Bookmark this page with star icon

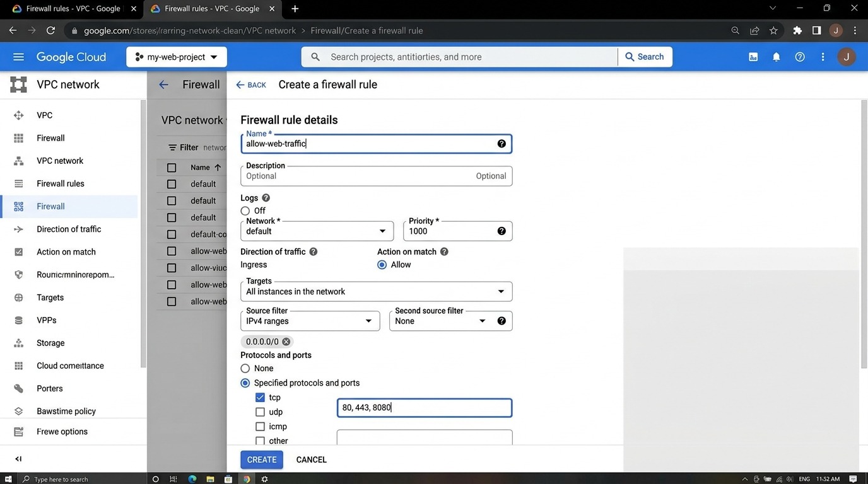[773, 30]
